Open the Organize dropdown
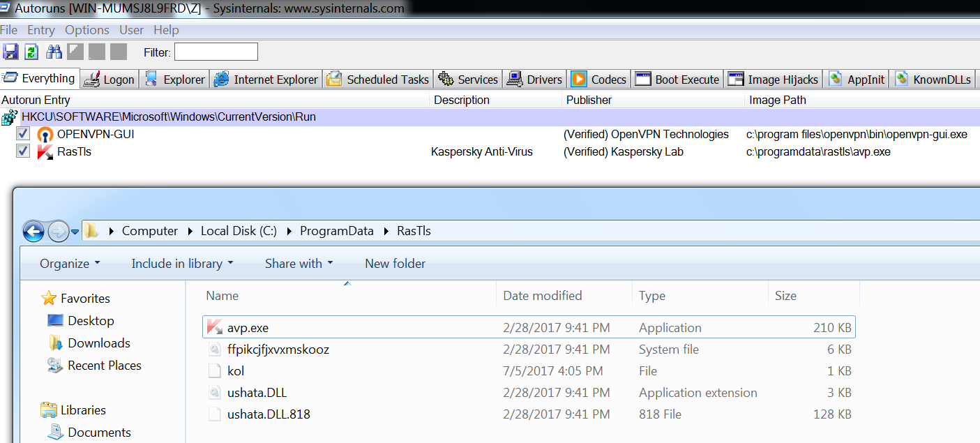This screenshot has height=443, width=980. click(x=70, y=264)
